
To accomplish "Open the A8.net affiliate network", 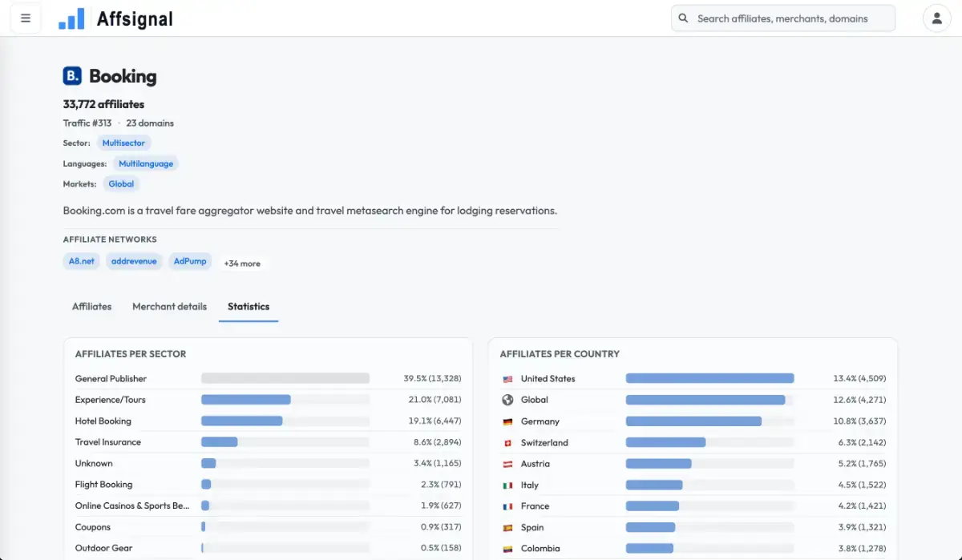I will (82, 261).
